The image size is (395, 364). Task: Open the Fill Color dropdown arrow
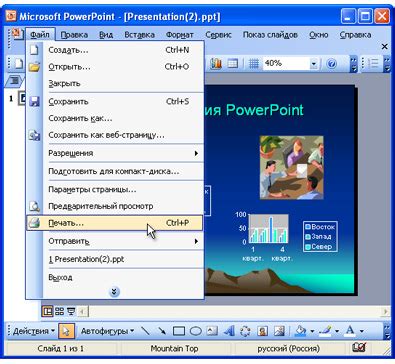312,331
